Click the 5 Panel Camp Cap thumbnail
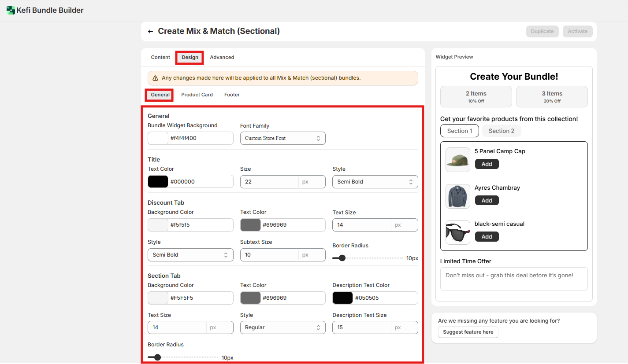The width and height of the screenshot is (628, 364). click(457, 159)
